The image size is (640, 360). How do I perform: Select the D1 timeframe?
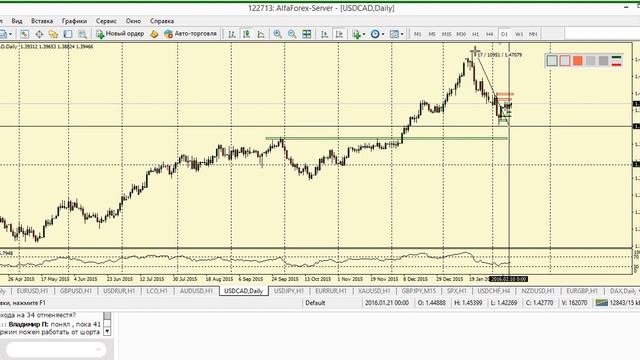tap(504, 34)
